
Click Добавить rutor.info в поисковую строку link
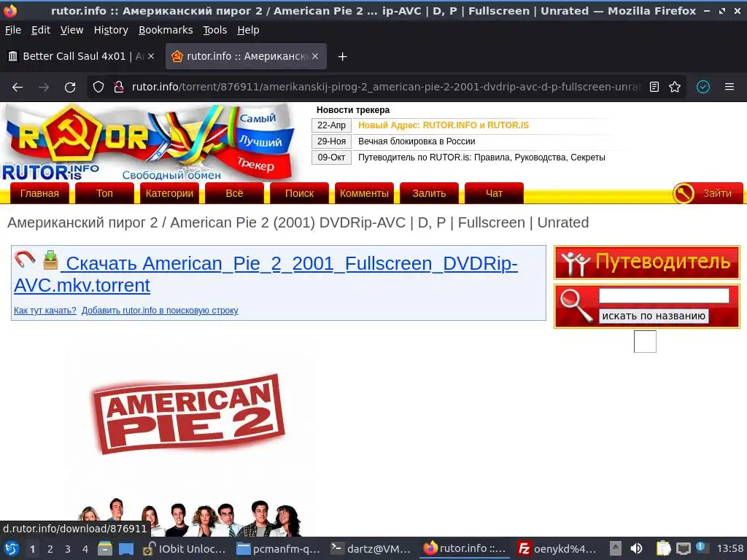[x=160, y=311]
